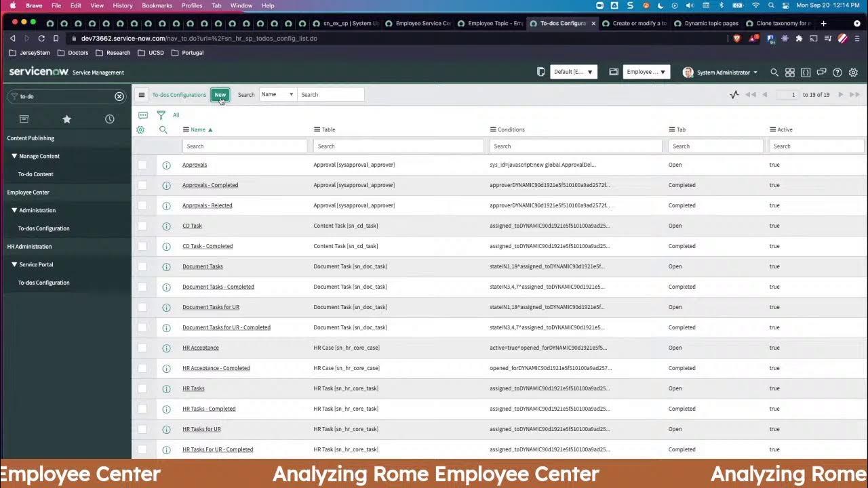
Task: Focus the list Search text field
Action: [331, 95]
